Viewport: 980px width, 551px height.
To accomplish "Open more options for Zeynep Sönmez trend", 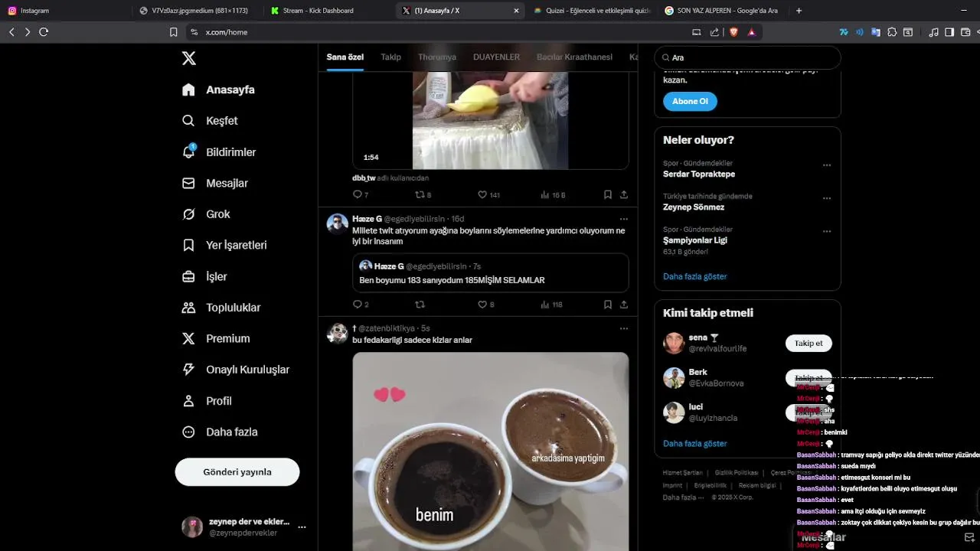I will click(827, 198).
